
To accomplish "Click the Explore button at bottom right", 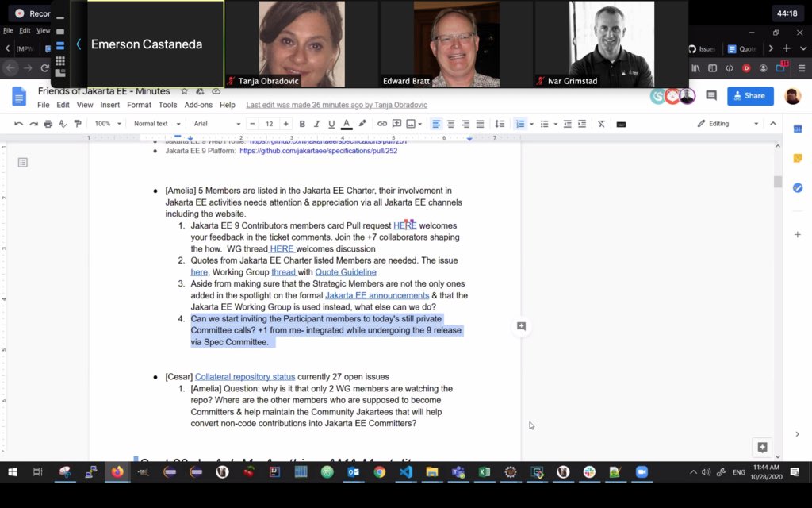I will [762, 448].
